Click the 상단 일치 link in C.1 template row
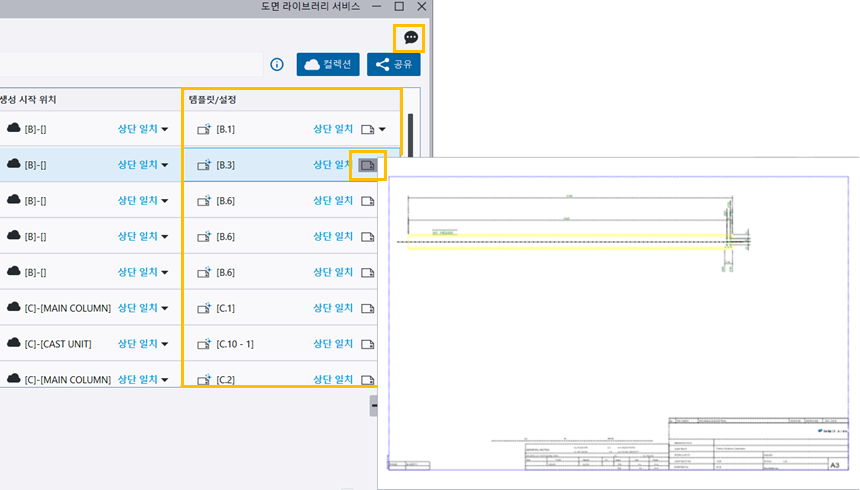The width and height of the screenshot is (860, 490). (333, 308)
